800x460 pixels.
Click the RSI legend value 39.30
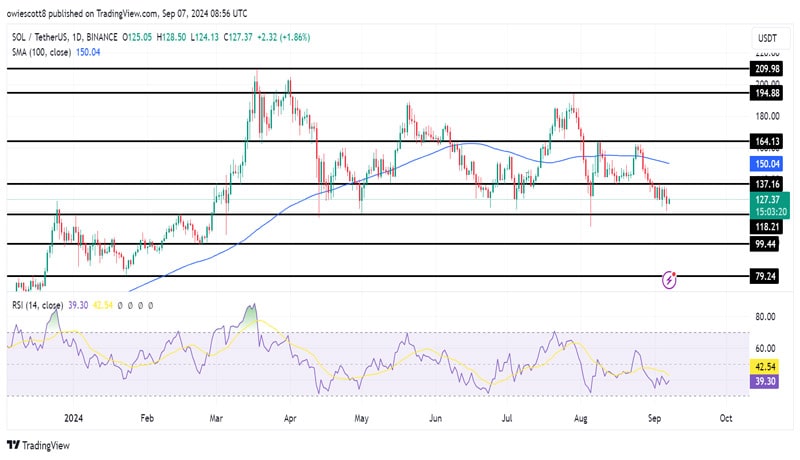[x=78, y=305]
